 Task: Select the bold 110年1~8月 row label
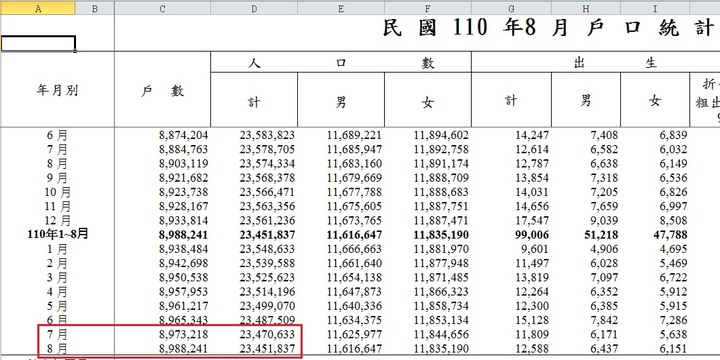57,235
